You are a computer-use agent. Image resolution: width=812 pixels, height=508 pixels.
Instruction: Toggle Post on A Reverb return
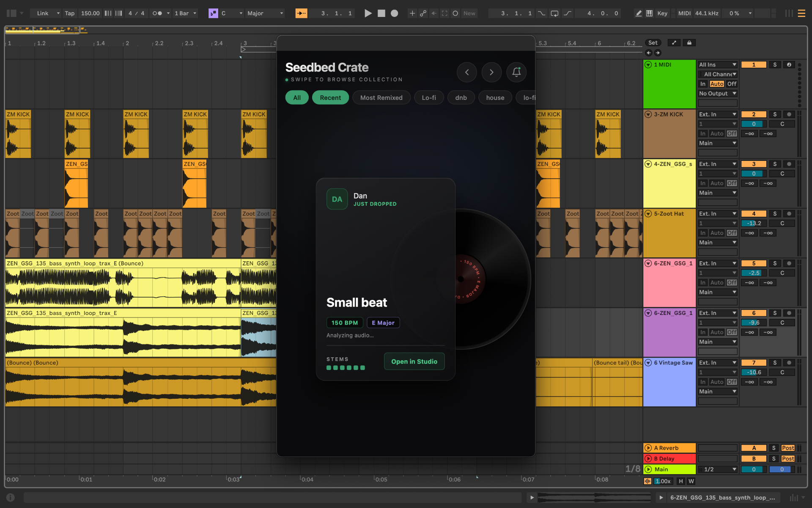point(788,448)
